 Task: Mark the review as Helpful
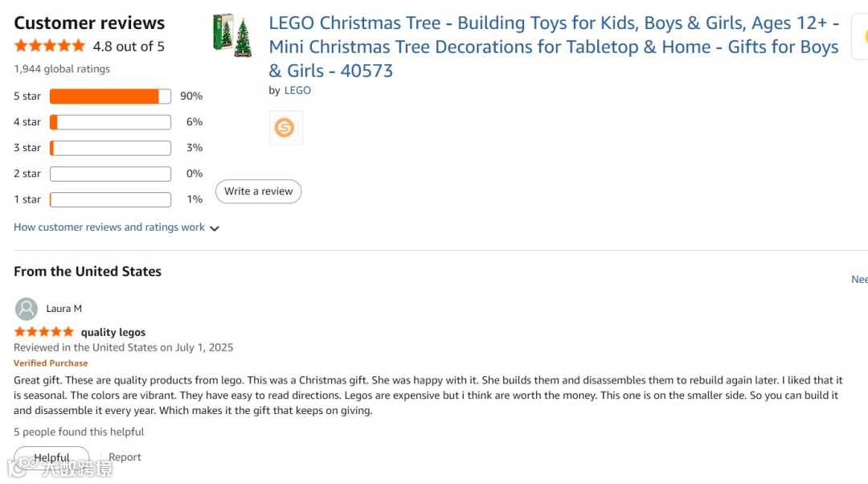tap(51, 457)
